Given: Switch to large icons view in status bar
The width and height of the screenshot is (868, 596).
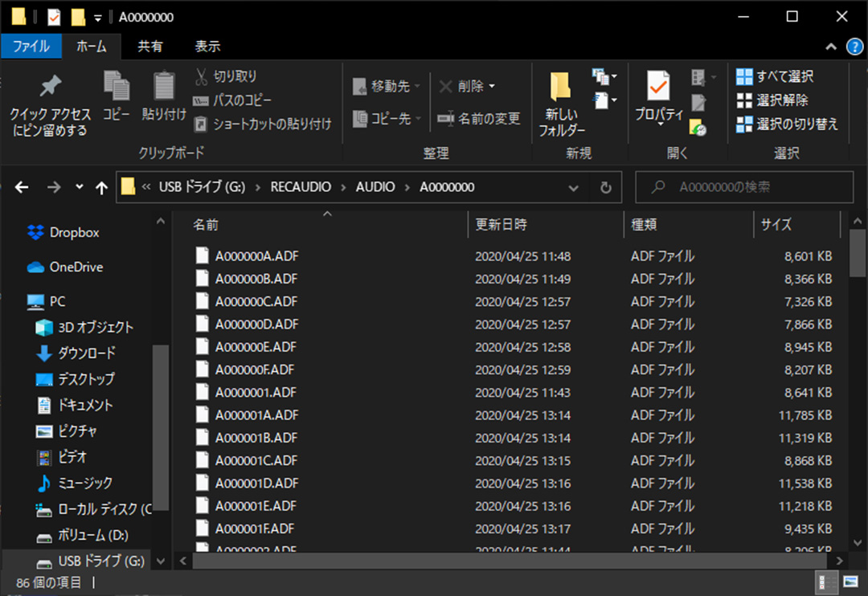Looking at the screenshot, I should click(x=850, y=582).
